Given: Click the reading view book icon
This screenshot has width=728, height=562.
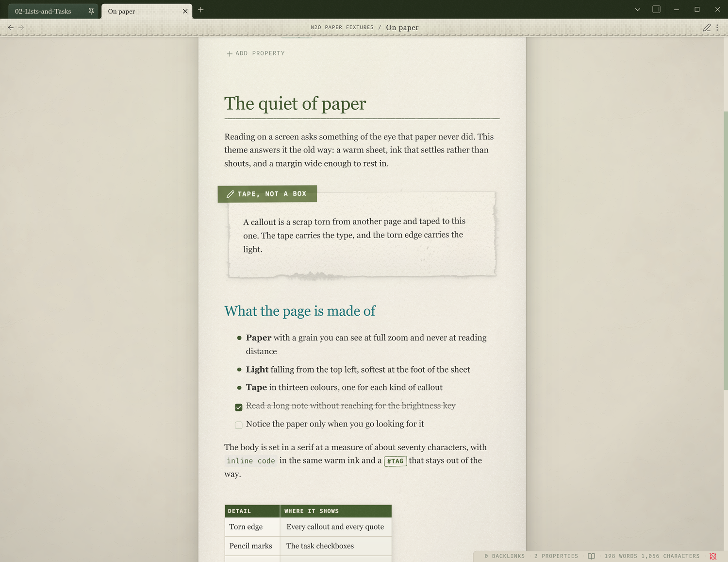Looking at the screenshot, I should coord(591,556).
